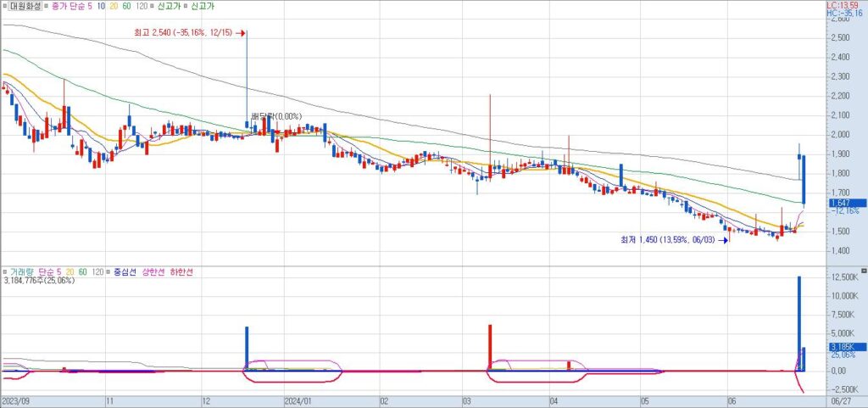
Task: Select the 상한선 upper band label
Action: click(x=153, y=272)
